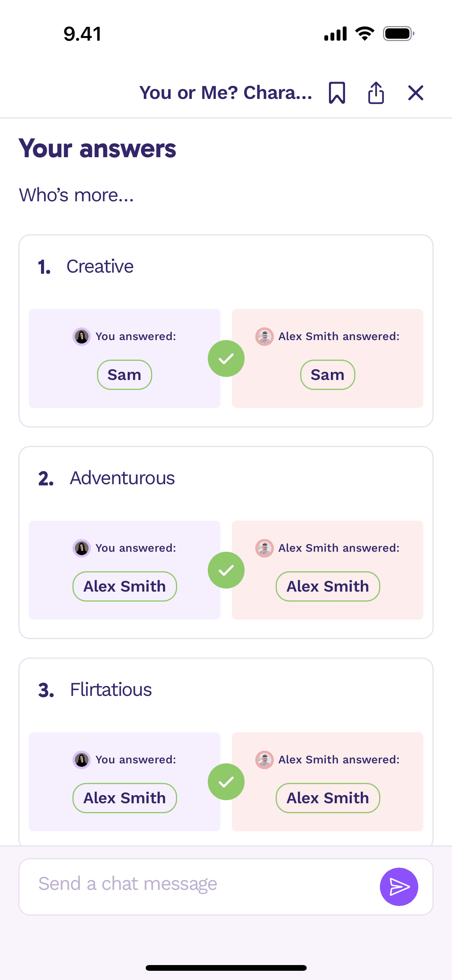Tap the green checkmark for Adventurous
The image size is (452, 980).
click(x=226, y=570)
